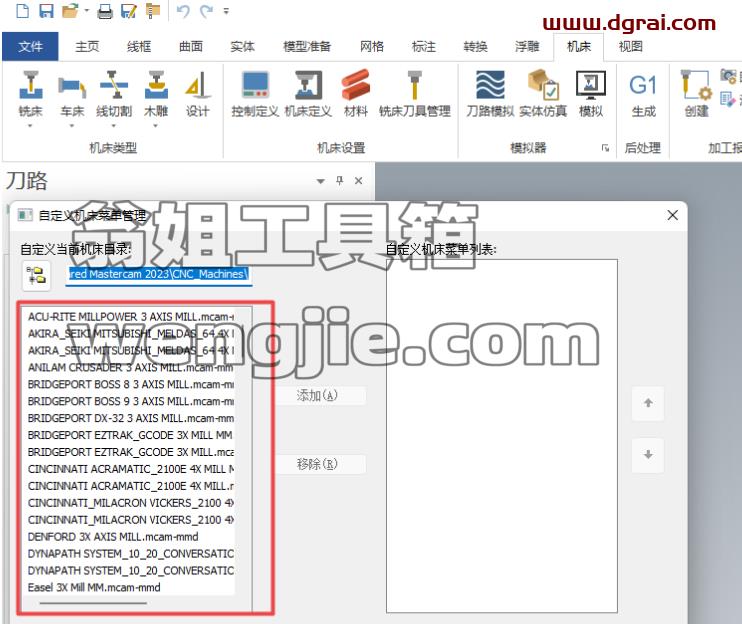Screen dimensions: 742x624
Task: Click the move down arrow button
Action: point(648,455)
